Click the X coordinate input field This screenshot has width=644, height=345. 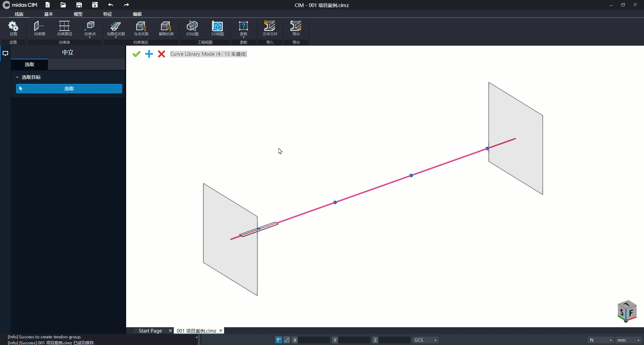pyautogui.click(x=314, y=340)
